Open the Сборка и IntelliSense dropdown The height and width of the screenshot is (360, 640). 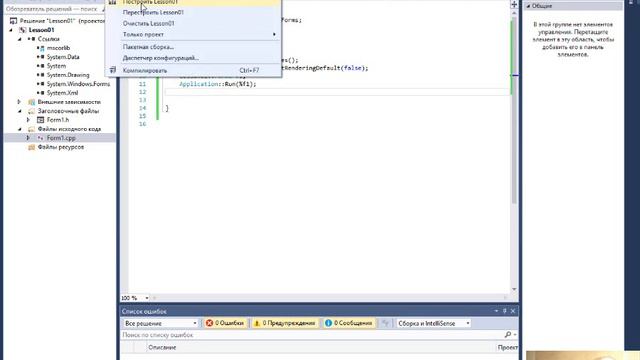click(x=433, y=323)
